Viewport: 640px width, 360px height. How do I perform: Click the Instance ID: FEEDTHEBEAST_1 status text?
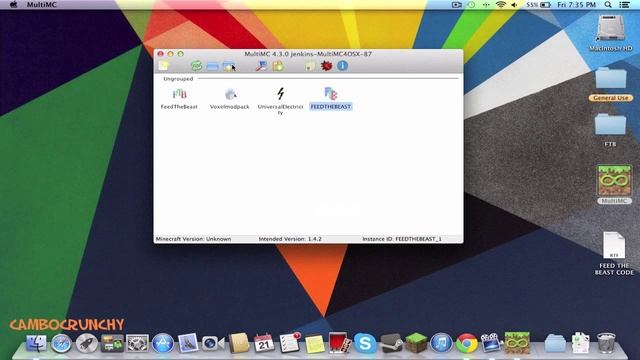click(x=402, y=239)
